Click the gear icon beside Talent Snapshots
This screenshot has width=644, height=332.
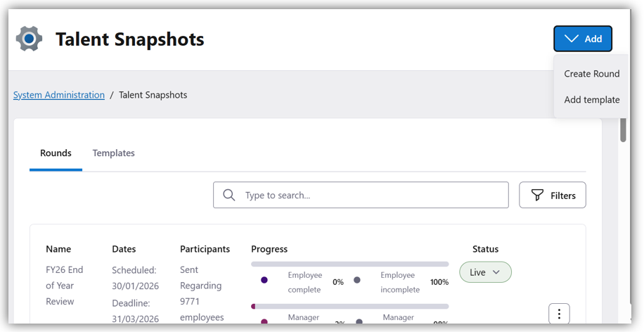click(x=30, y=39)
